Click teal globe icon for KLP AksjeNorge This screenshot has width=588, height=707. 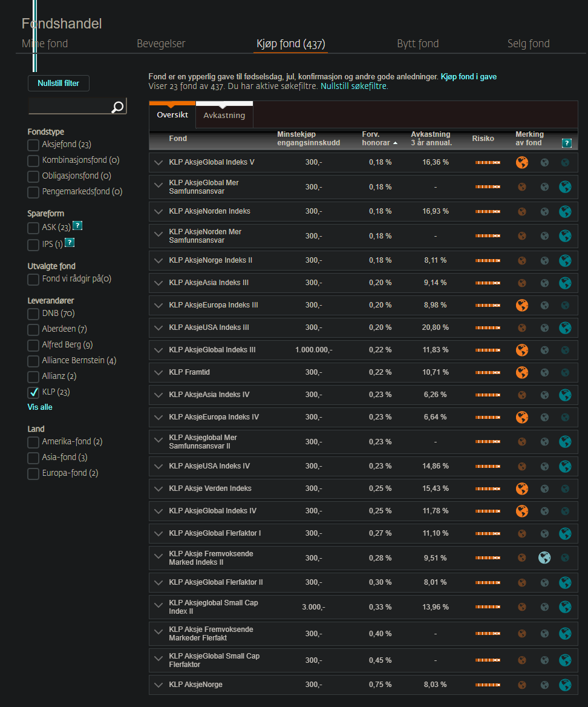coord(565,685)
